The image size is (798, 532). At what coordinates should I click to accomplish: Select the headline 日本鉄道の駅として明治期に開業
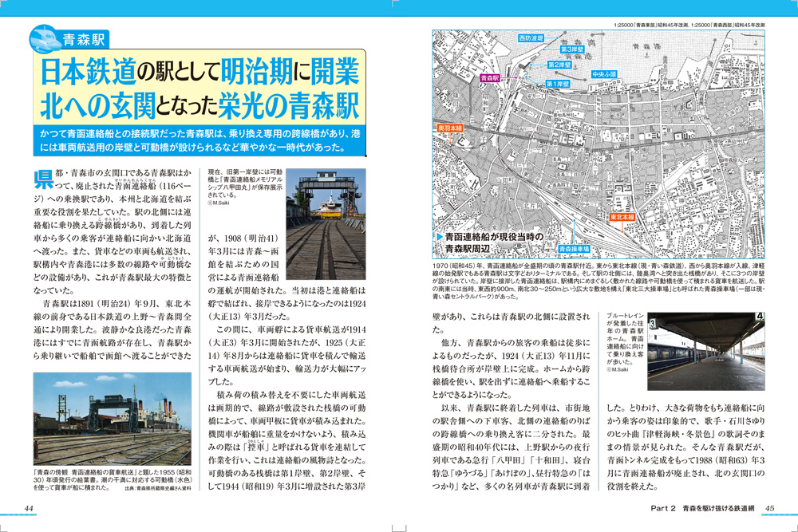click(x=199, y=71)
